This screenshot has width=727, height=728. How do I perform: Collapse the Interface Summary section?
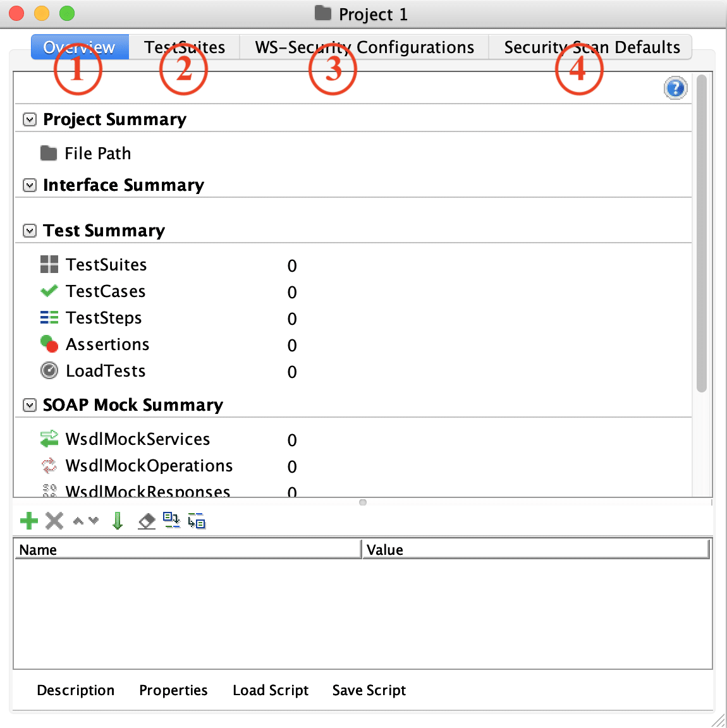(29, 185)
